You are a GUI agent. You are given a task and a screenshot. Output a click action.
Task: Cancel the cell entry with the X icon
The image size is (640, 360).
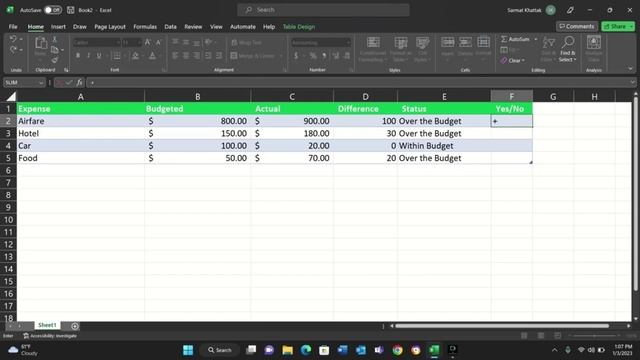(x=59, y=83)
